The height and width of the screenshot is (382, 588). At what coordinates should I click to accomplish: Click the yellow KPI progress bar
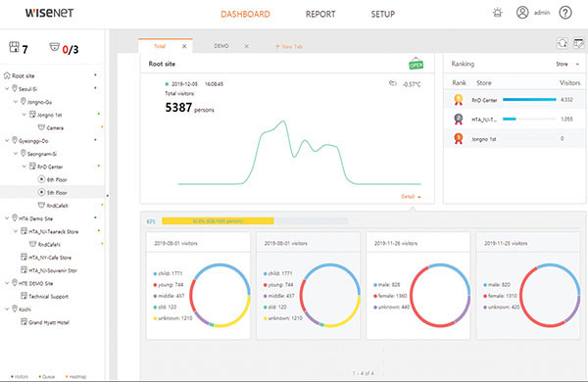218,221
